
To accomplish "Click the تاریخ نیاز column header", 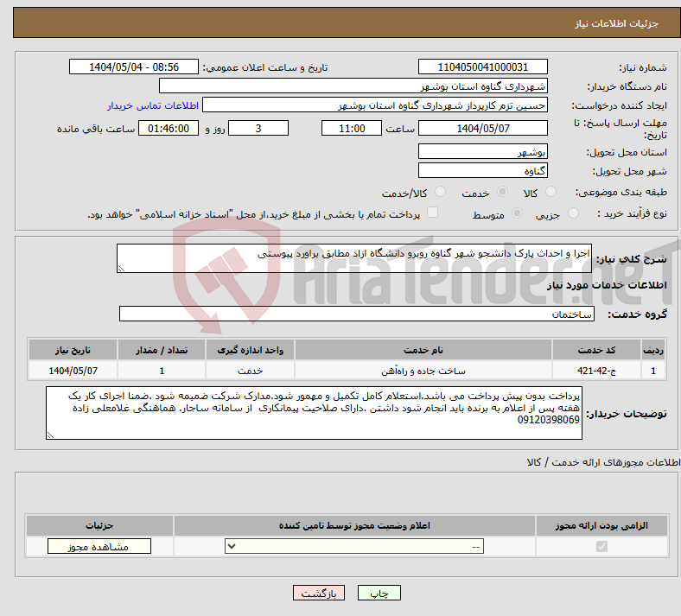I will 73,350.
